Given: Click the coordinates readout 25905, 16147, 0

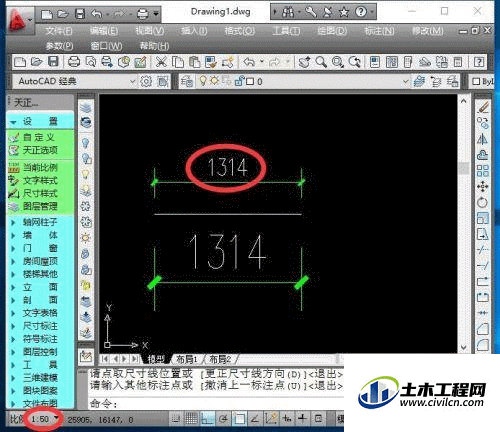Looking at the screenshot, I should click(100, 420).
